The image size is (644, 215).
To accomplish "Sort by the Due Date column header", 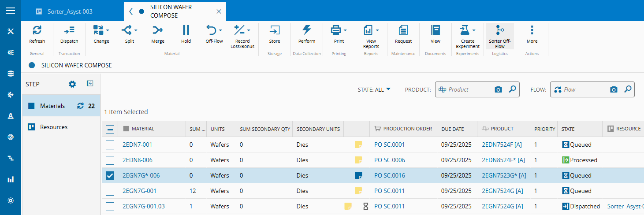I will tap(453, 129).
